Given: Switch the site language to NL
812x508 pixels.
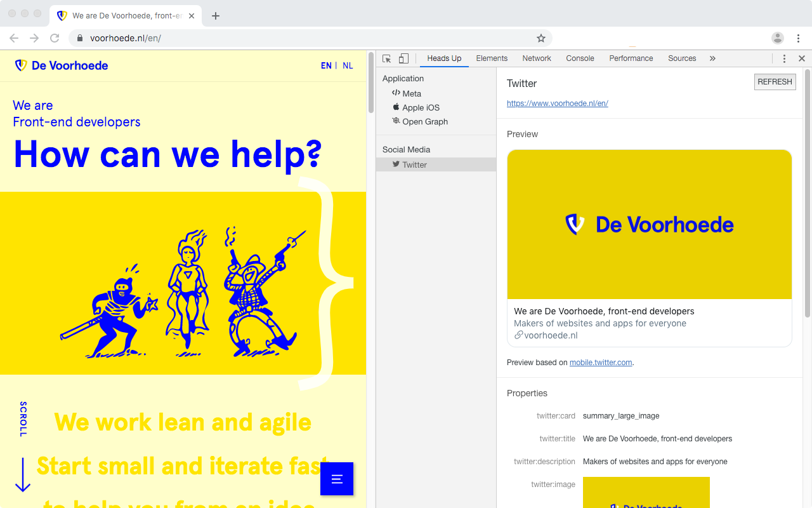Looking at the screenshot, I should [348, 65].
